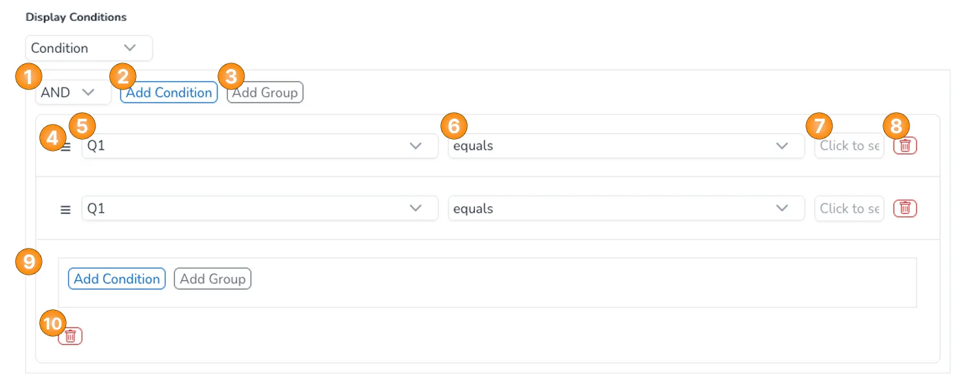Image resolution: width=980 pixels, height=385 pixels.
Task: Click the first Click-to-select value field
Action: point(849,146)
